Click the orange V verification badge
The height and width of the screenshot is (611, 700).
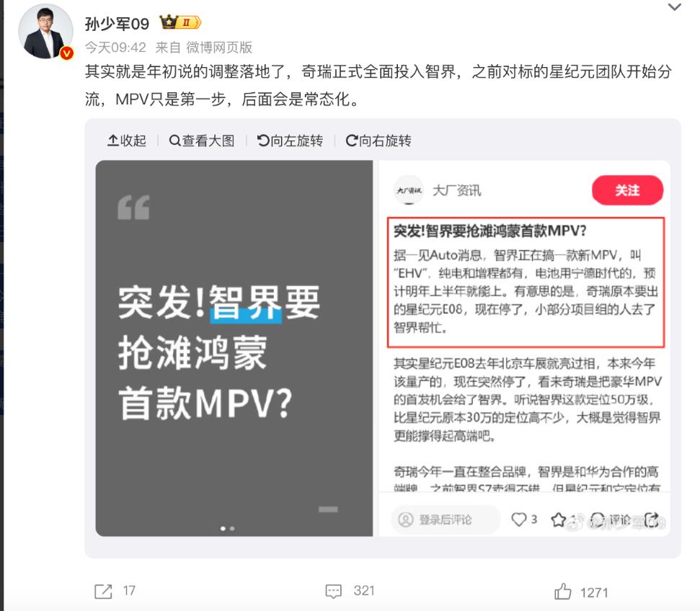pyautogui.click(x=66, y=53)
